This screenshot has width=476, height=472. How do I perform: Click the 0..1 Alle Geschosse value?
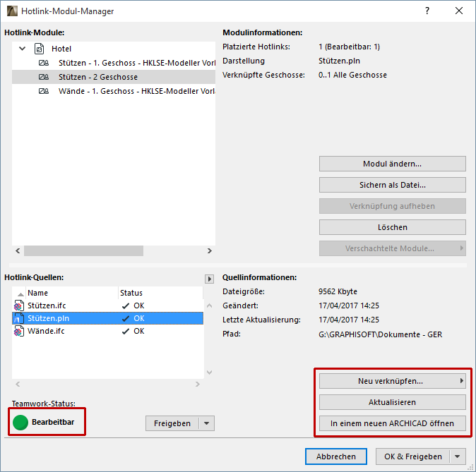click(352, 75)
